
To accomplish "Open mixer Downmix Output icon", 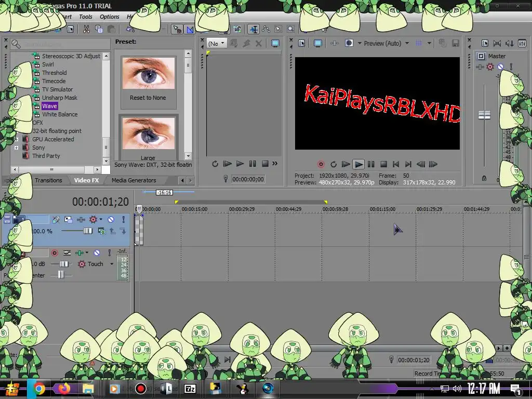I will pos(497,43).
